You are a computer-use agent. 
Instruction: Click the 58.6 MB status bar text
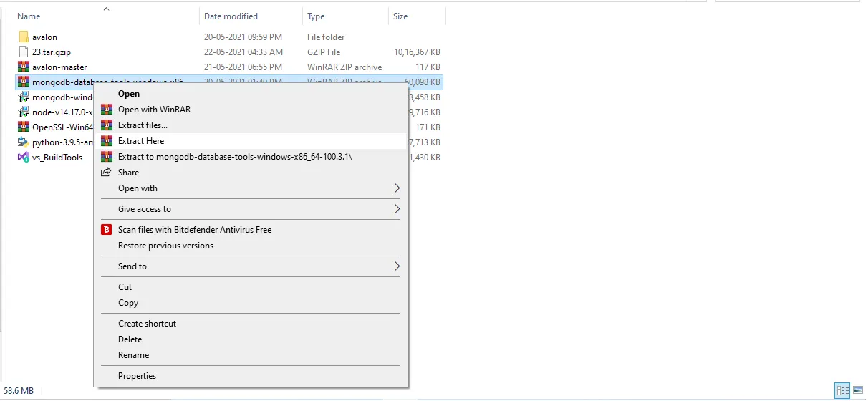(18, 391)
